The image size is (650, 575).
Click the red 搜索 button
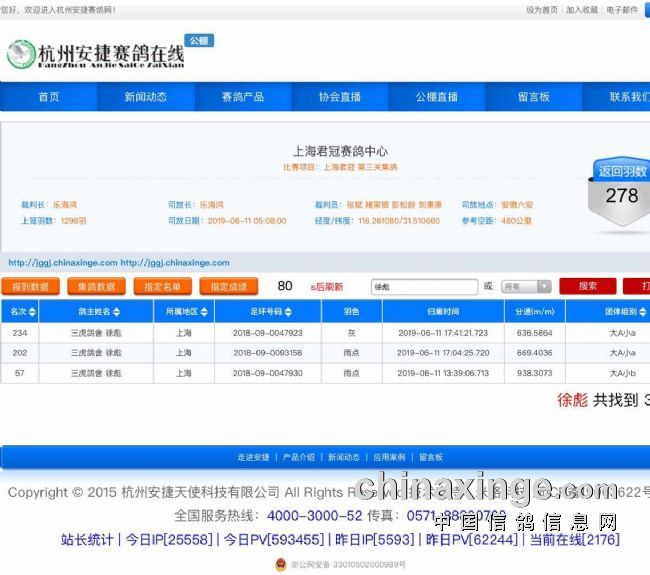point(588,286)
